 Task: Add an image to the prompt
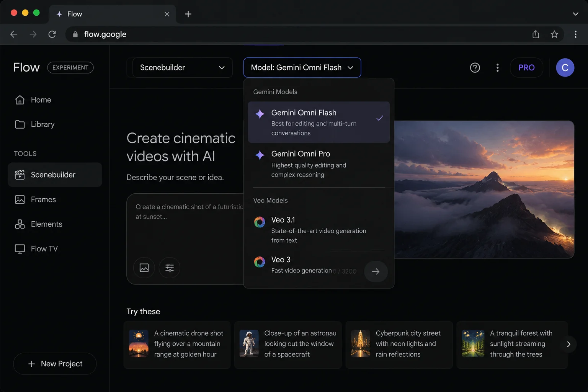pyautogui.click(x=144, y=268)
